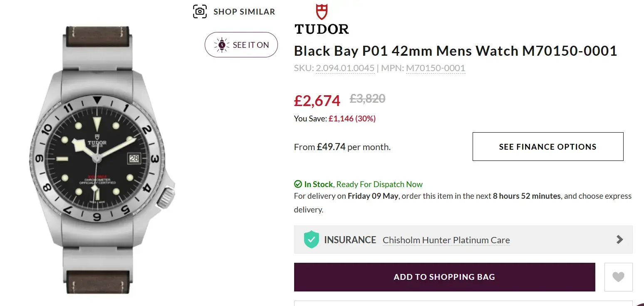Click the sale price £2,674

(x=317, y=100)
